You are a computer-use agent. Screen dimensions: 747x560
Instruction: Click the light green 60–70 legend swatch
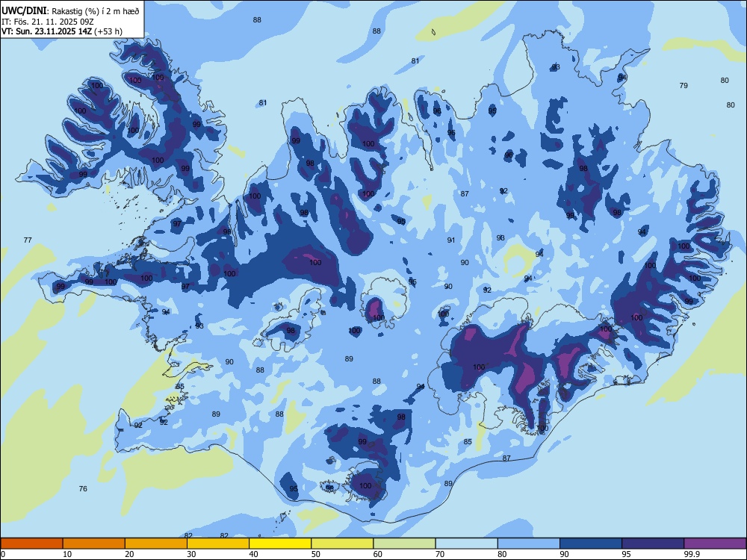tap(404, 544)
